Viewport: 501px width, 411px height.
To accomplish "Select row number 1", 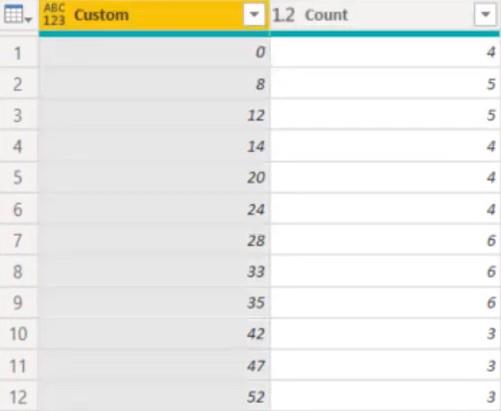I will click(18, 53).
